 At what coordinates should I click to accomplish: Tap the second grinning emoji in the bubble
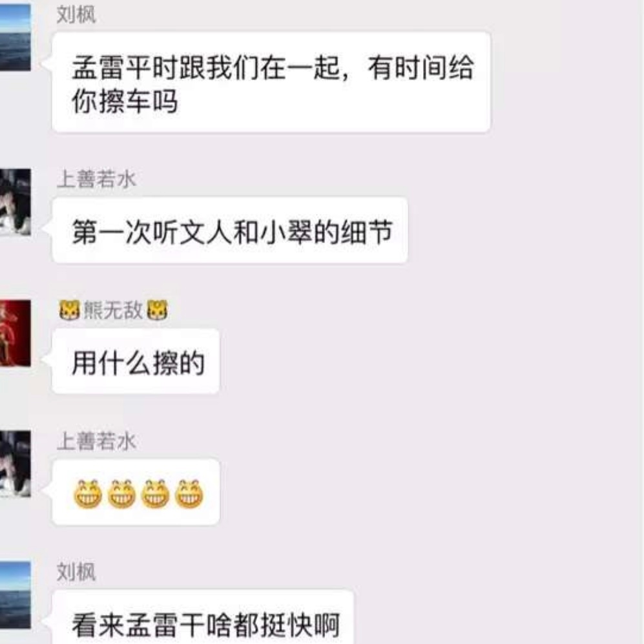(x=121, y=493)
